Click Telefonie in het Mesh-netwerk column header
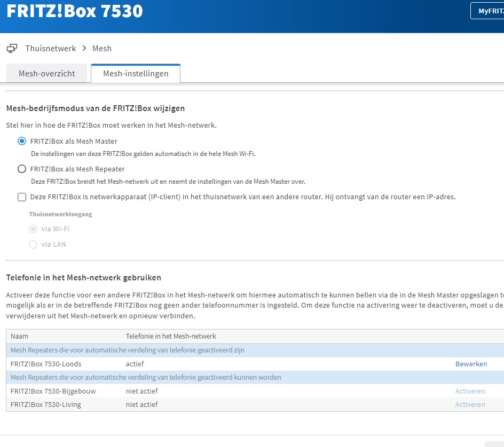The height and width of the screenshot is (447, 504). click(171, 336)
